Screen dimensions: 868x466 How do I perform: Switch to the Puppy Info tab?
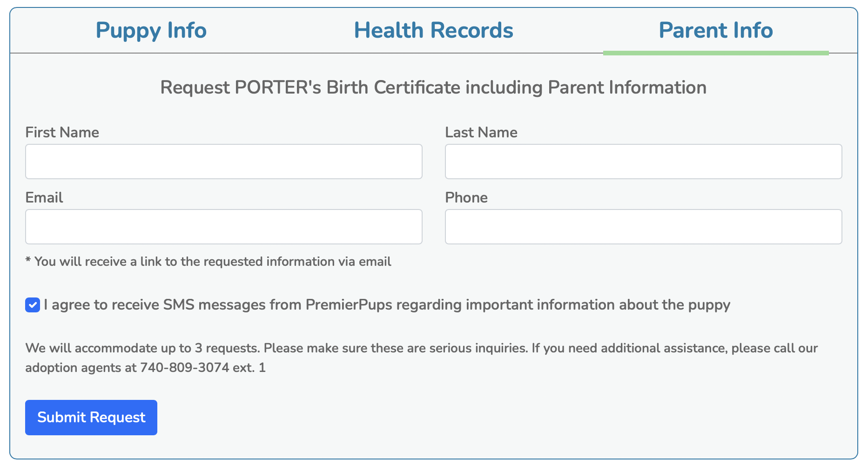151,30
